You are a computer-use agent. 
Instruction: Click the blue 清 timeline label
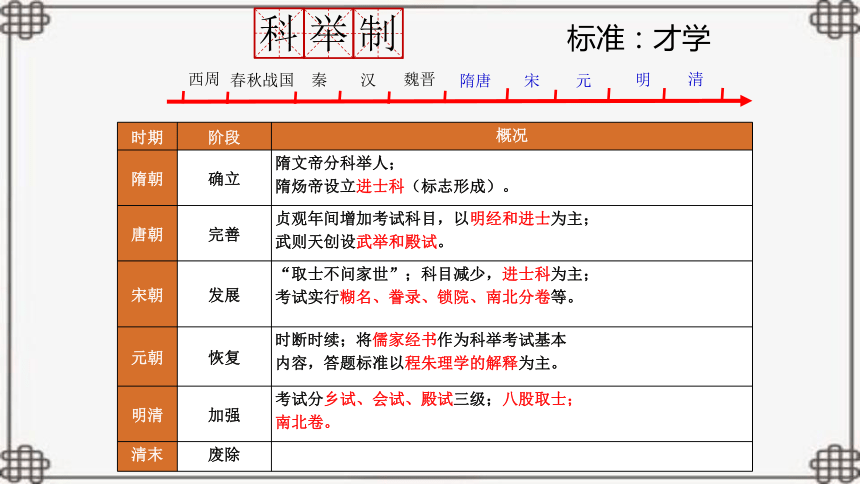(x=695, y=79)
